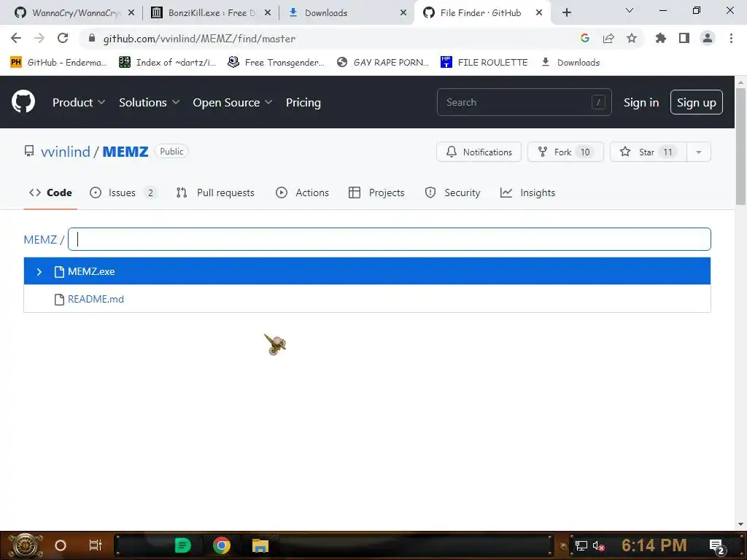Open Task View on taskbar
This screenshot has height=560, width=747.
(x=96, y=545)
